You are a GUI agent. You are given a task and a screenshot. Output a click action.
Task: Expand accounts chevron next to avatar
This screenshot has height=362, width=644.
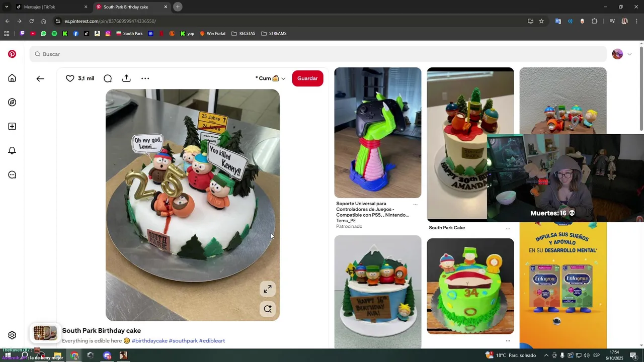point(629,54)
